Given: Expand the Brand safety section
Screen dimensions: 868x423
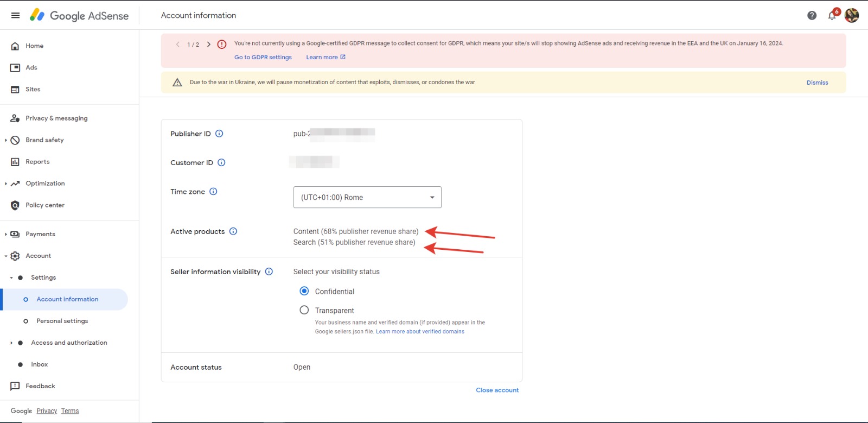Looking at the screenshot, I should click(x=6, y=140).
